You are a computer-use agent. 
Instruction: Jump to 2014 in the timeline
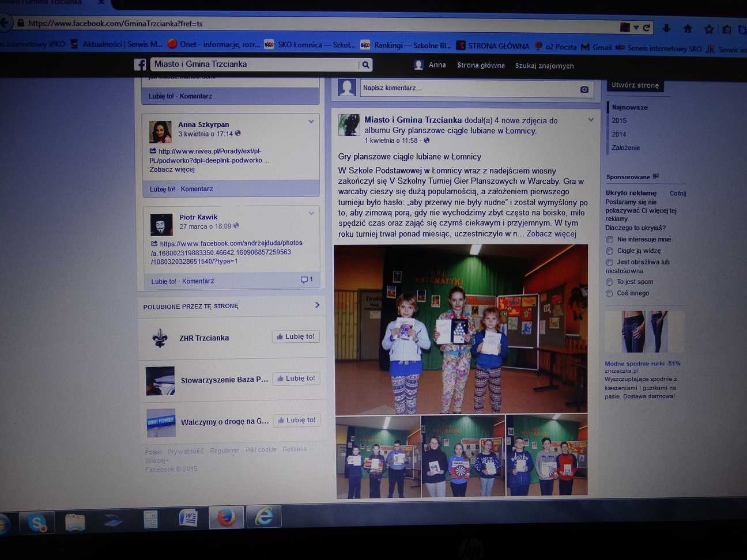click(619, 135)
